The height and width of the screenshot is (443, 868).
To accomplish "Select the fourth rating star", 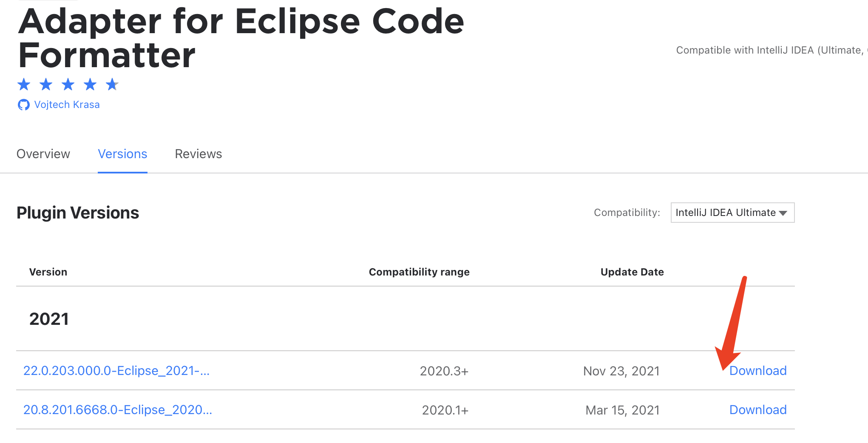I will point(90,85).
